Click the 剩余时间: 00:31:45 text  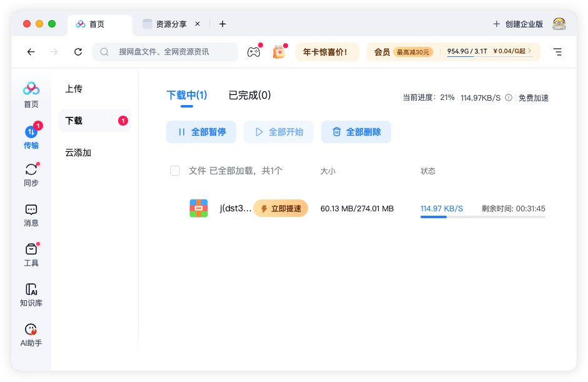pos(514,209)
